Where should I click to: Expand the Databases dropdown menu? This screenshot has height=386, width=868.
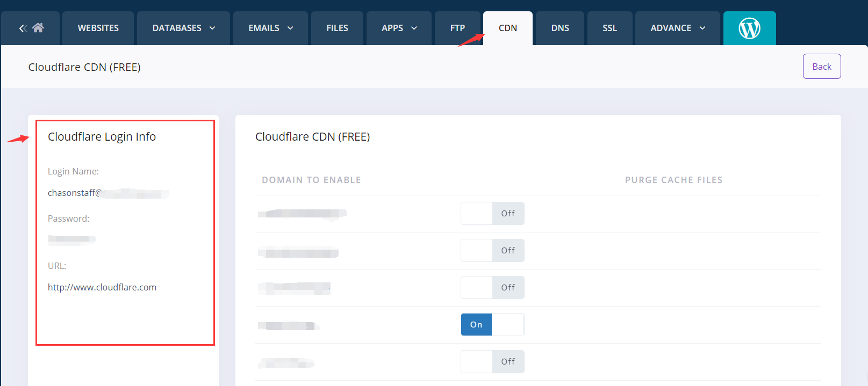click(x=183, y=28)
